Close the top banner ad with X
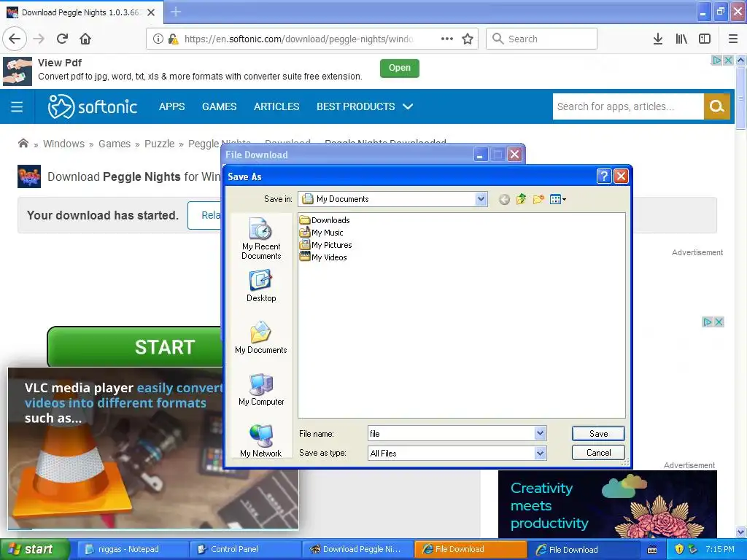Screen dimensions: 747x560 (x=728, y=61)
